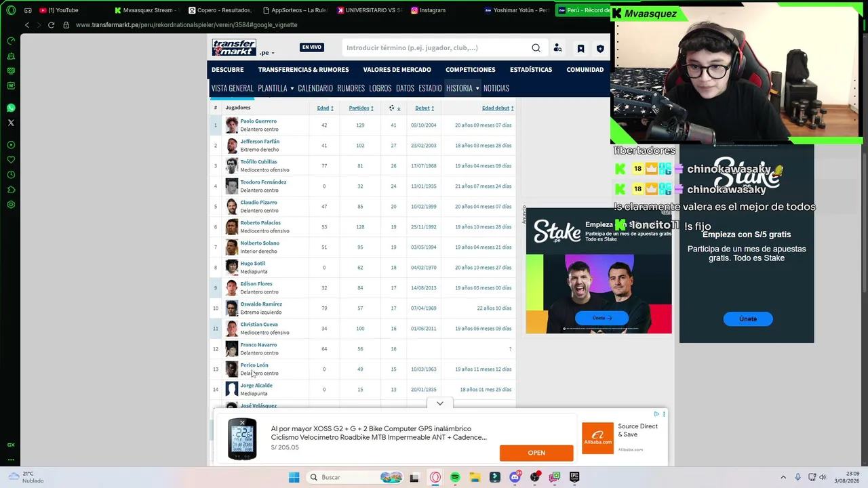Open the Noticias club tab
This screenshot has width=868, height=488.
click(x=496, y=88)
